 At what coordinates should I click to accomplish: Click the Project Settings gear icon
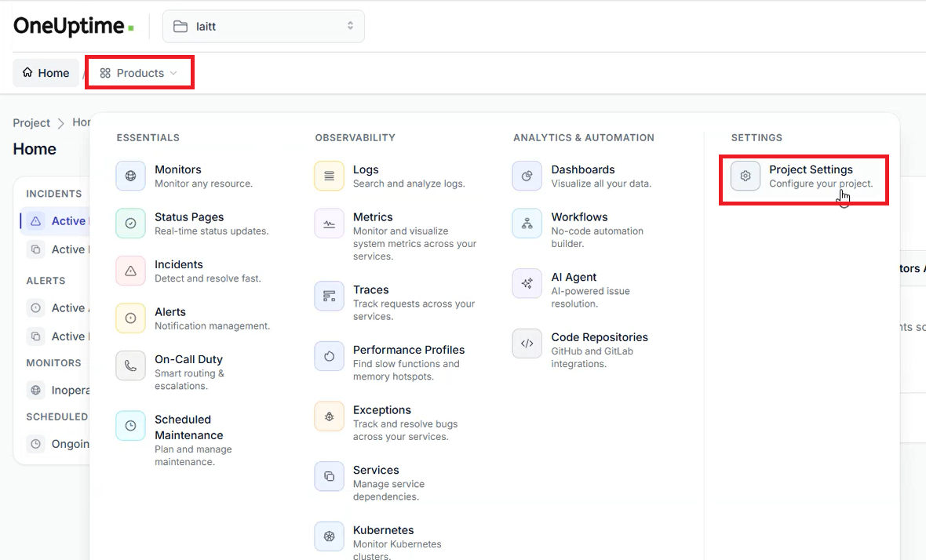(746, 176)
